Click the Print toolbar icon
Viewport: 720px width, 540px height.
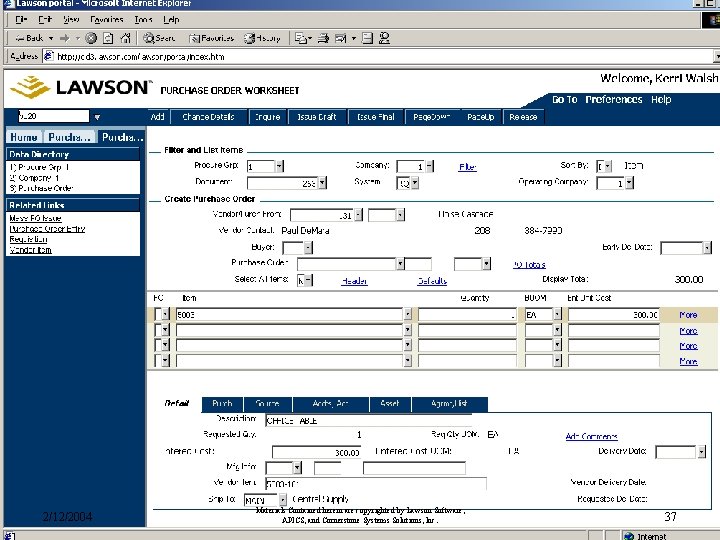[323, 38]
